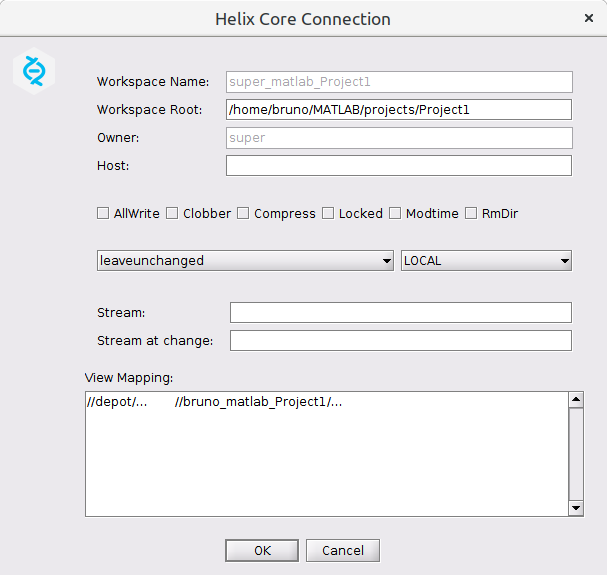The width and height of the screenshot is (607, 575).
Task: Click the Workspace Name label
Action: [153, 82]
